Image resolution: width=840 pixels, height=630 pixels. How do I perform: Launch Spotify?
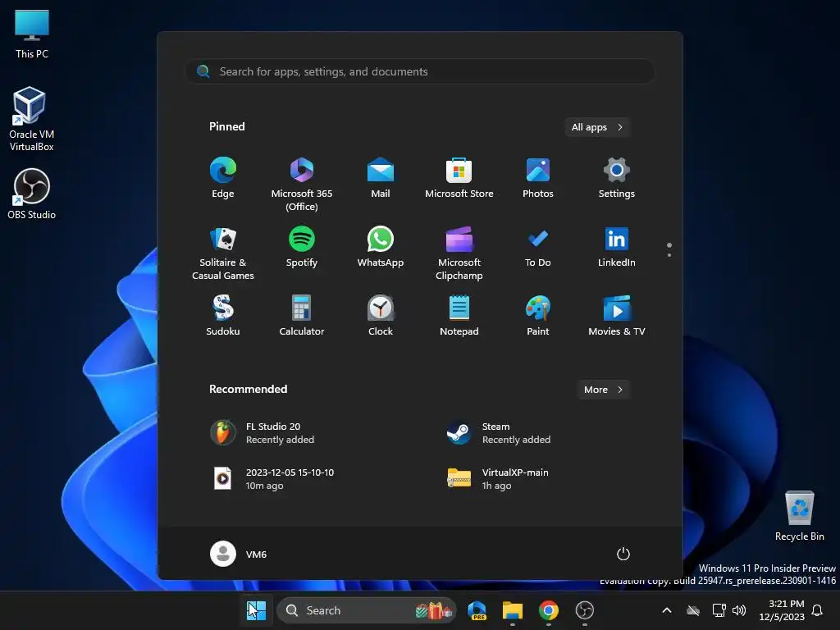(302, 247)
